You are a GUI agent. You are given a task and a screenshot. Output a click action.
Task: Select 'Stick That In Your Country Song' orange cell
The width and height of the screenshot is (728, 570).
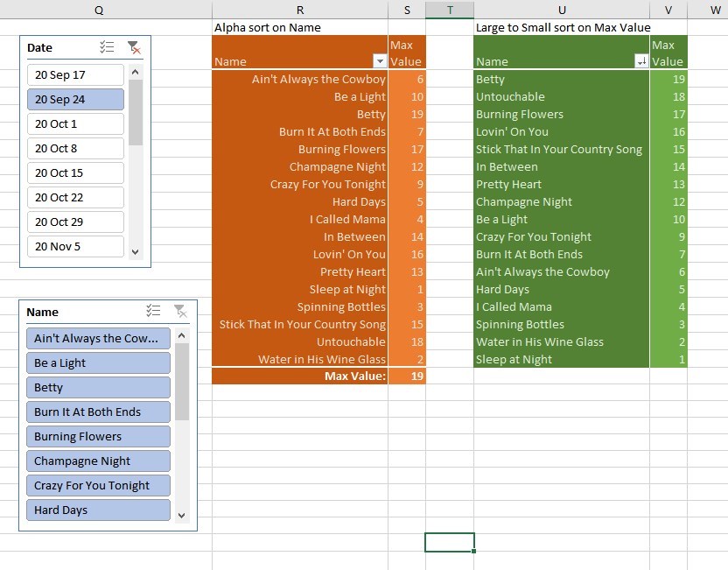coord(300,324)
